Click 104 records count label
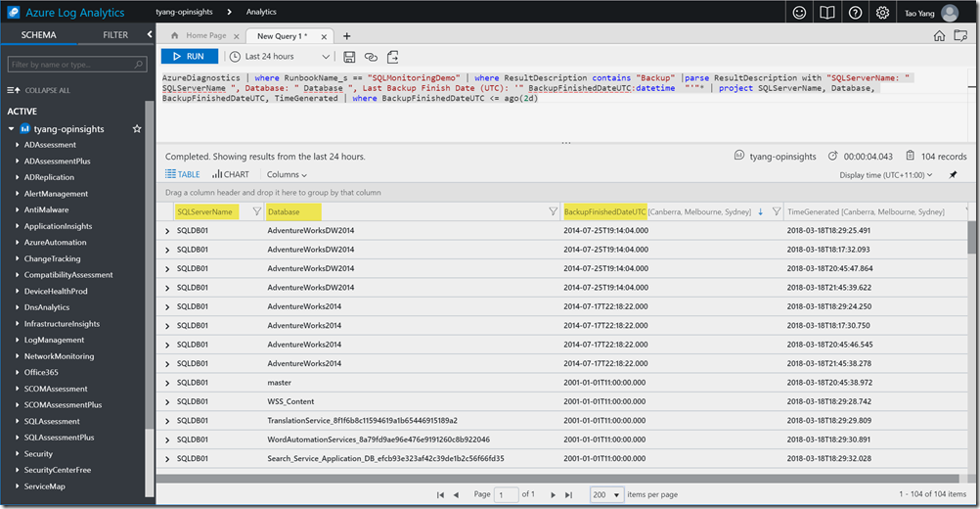Image resolution: width=980 pixels, height=509 pixels. tap(943, 157)
